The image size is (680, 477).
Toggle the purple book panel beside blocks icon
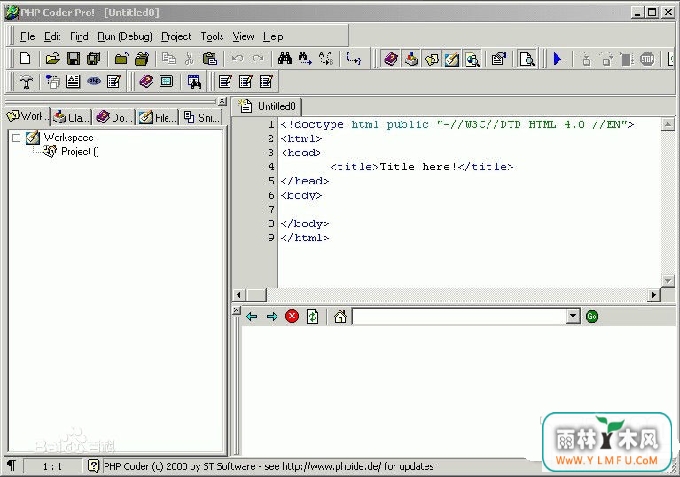391,59
